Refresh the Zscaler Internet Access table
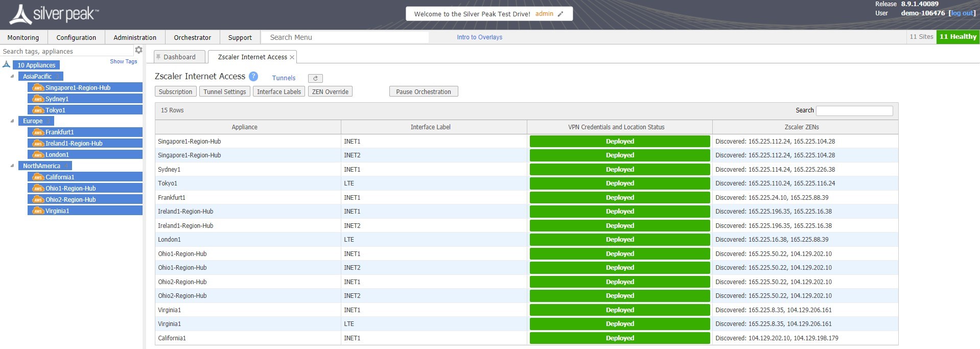980x349 pixels. 315,78
